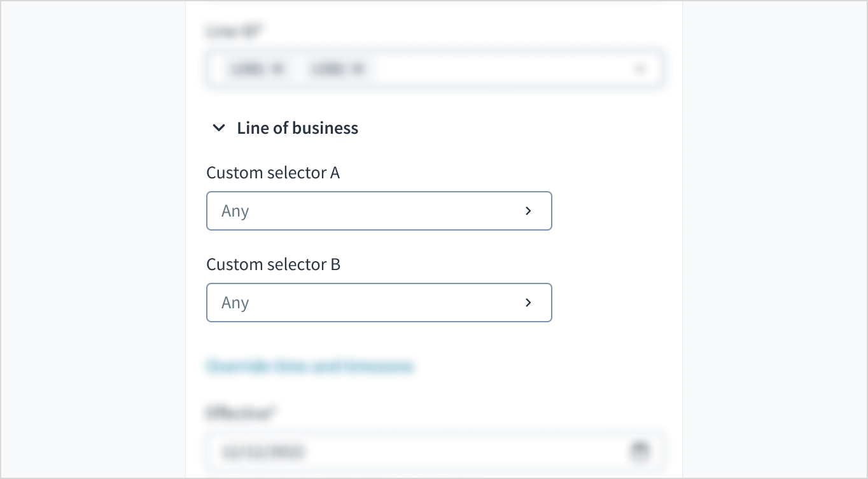Click the Line of business heading
This screenshot has height=479, width=868.
pyautogui.click(x=297, y=128)
